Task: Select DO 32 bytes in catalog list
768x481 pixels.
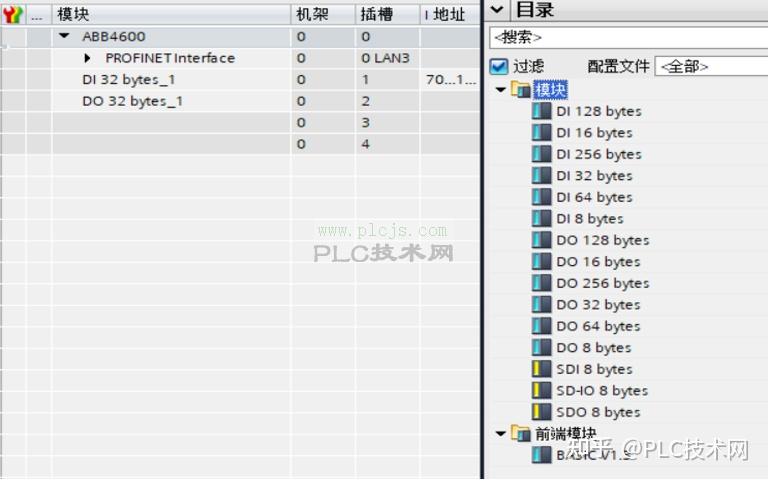Action: tap(599, 305)
